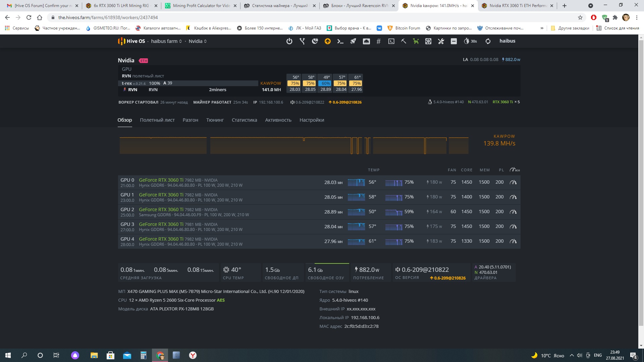This screenshot has height=362, width=644.
Task: Click the orange upgrade arrow icon
Action: tap(327, 41)
